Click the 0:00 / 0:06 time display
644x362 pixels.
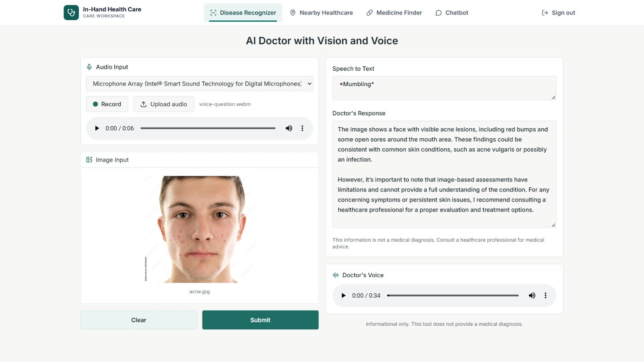point(120,128)
